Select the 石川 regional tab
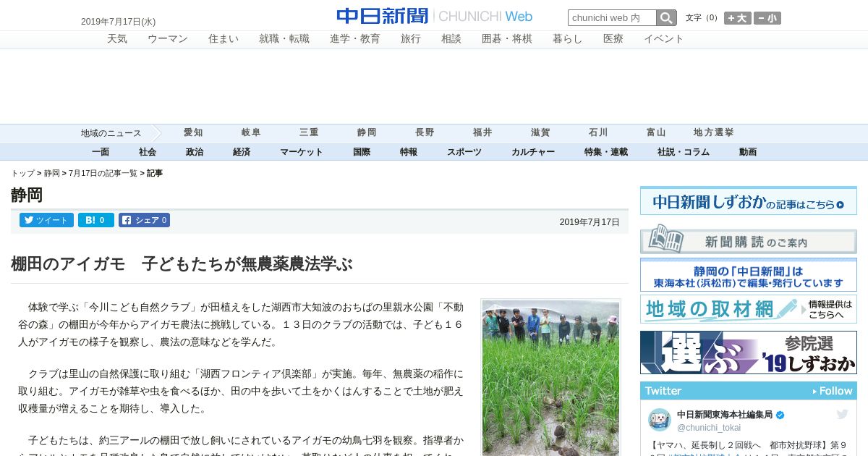This screenshot has width=868, height=456. (x=598, y=133)
